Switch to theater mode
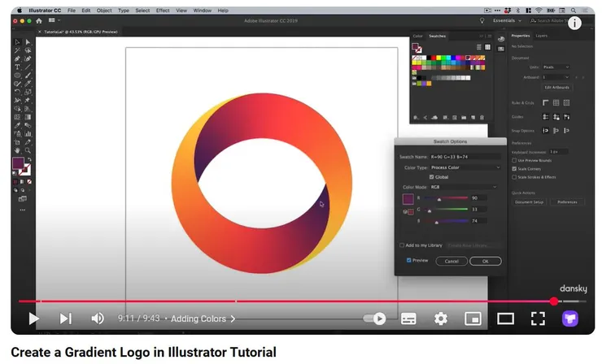 click(x=506, y=318)
